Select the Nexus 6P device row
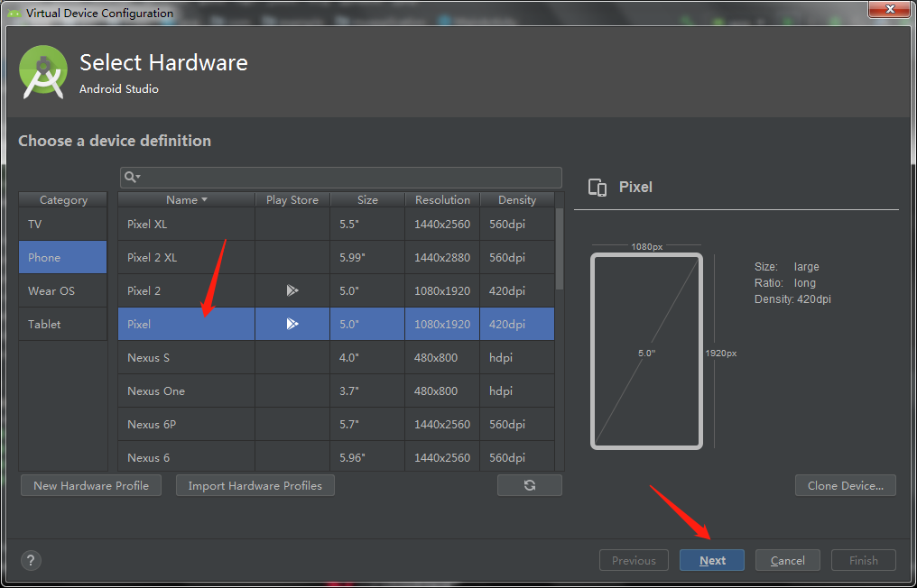The width and height of the screenshot is (917, 588). click(337, 424)
